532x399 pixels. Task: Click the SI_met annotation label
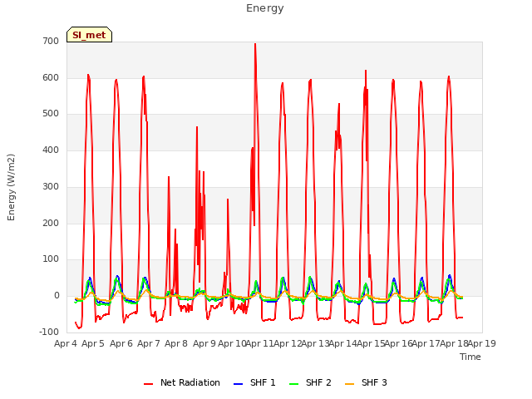pyautogui.click(x=89, y=35)
